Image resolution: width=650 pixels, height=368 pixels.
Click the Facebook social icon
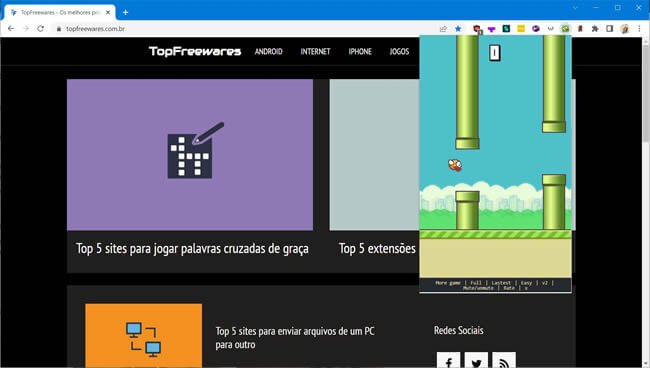[449, 361]
